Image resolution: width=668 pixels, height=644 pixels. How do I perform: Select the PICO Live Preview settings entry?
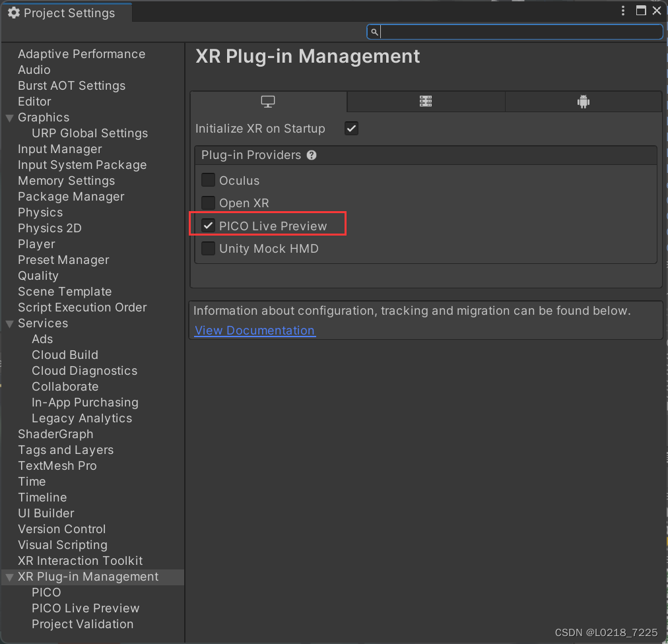85,608
